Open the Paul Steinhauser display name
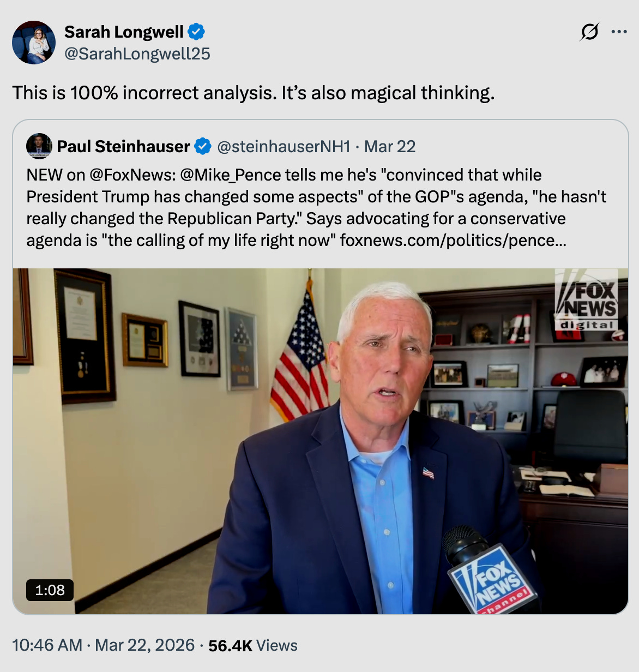The image size is (639, 672). click(123, 146)
